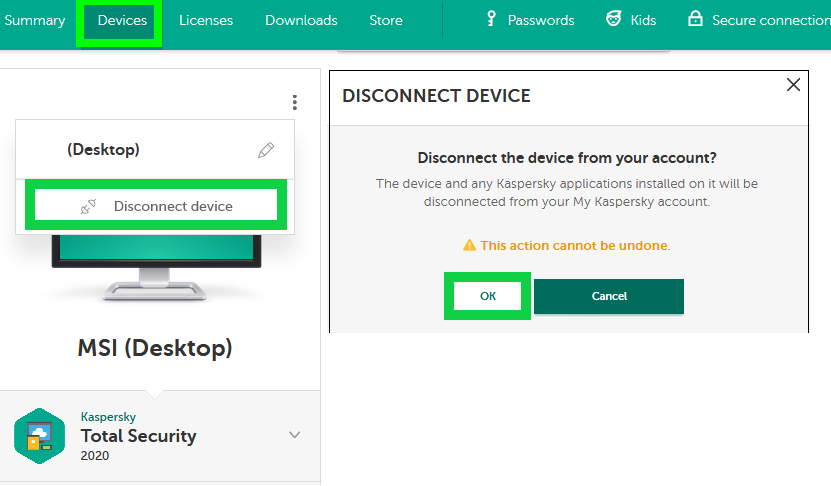Click the pencil rename device icon

point(265,150)
